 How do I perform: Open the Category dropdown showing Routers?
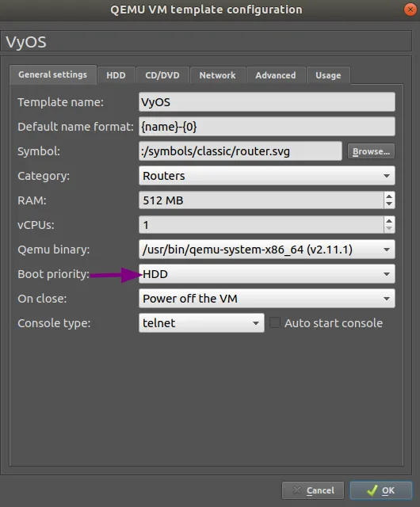click(x=266, y=176)
